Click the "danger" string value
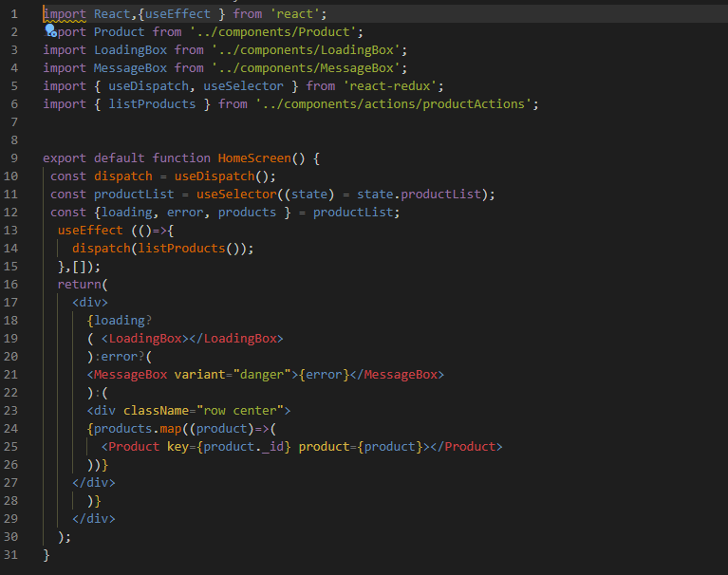This screenshot has height=575, width=728. click(x=262, y=375)
